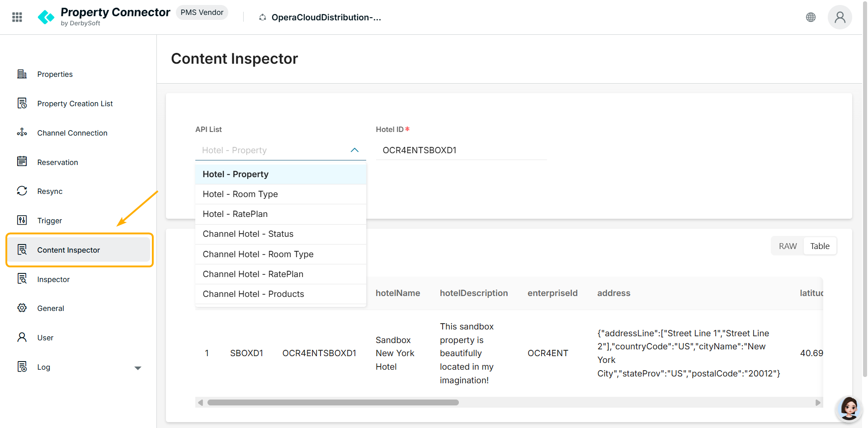Click the API List combo box field

click(281, 150)
